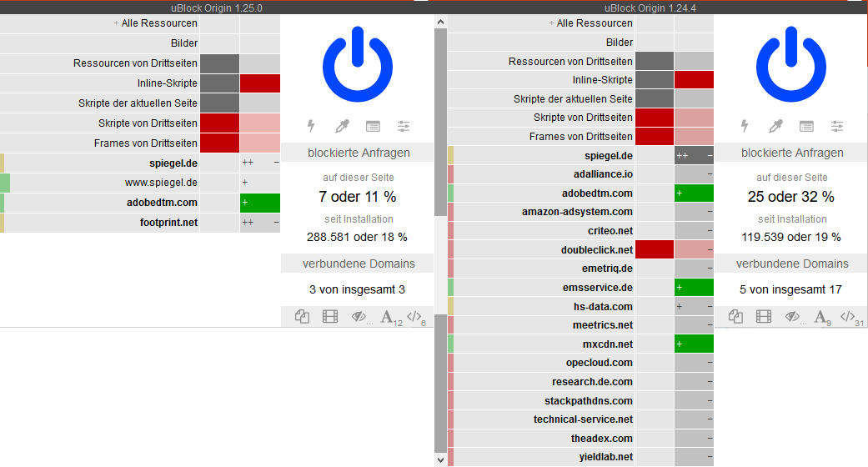The width and height of the screenshot is (868, 467).
Task: Select research.de.com domain row
Action: 541,382
